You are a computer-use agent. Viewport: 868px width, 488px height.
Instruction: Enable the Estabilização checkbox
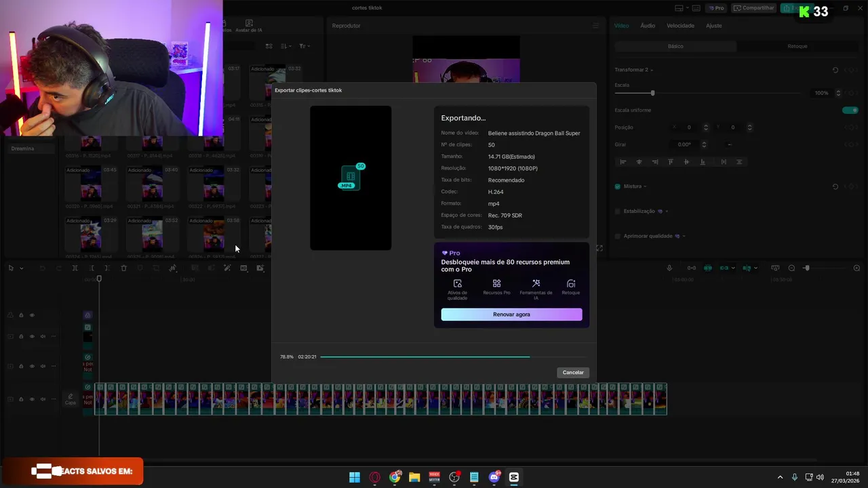[617, 211]
